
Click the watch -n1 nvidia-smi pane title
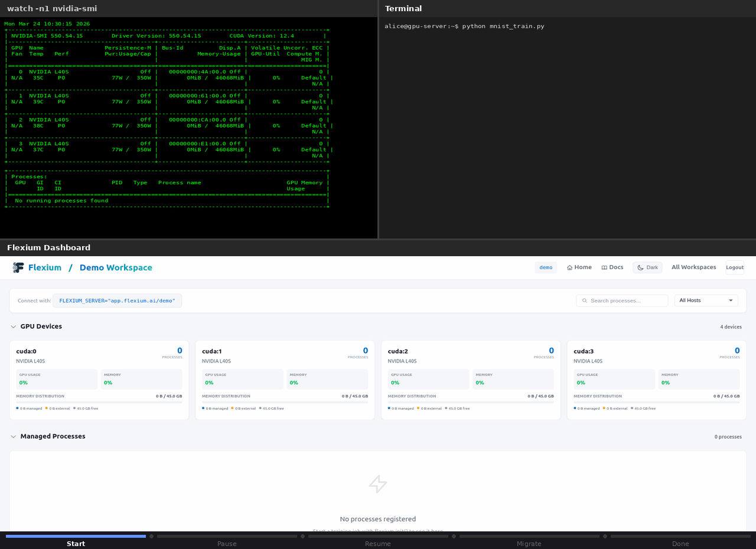tap(52, 8)
